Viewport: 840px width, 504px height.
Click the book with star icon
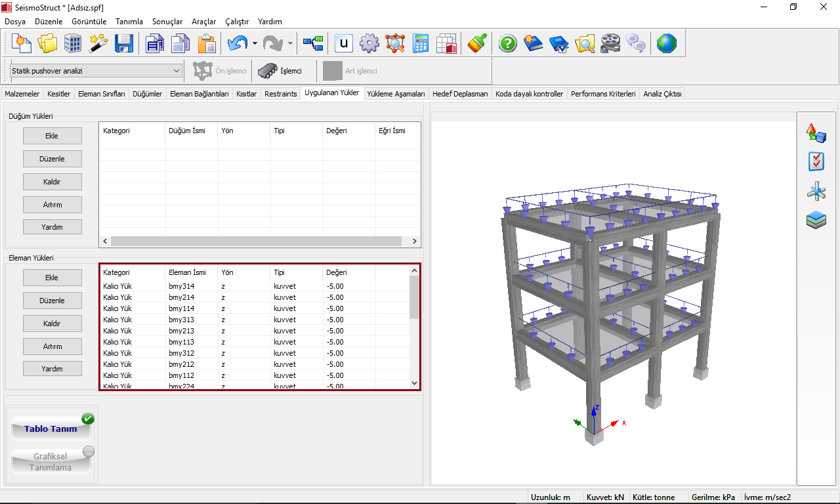(x=533, y=44)
